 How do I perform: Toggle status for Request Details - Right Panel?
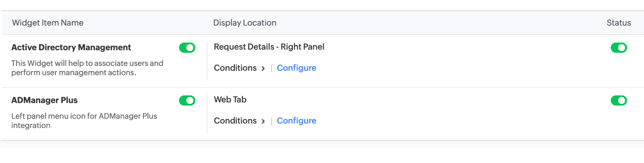(x=619, y=48)
